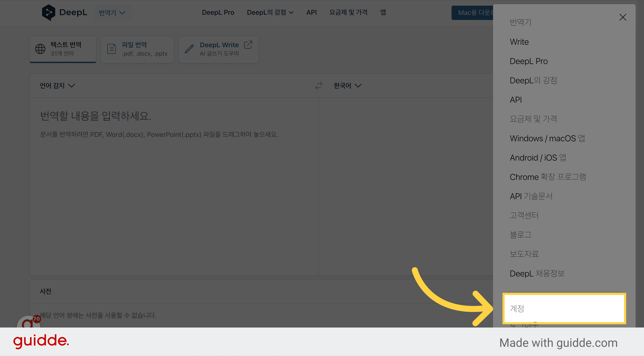Viewport: 644px width, 356px height.
Task: Click the Mac용 다운로드 button
Action: pos(473,13)
